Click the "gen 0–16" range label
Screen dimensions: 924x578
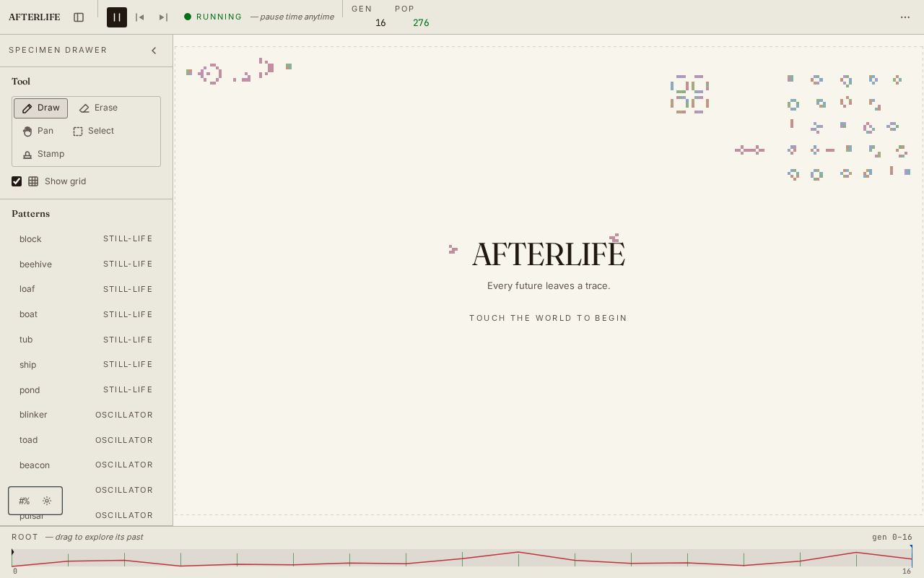(x=892, y=537)
